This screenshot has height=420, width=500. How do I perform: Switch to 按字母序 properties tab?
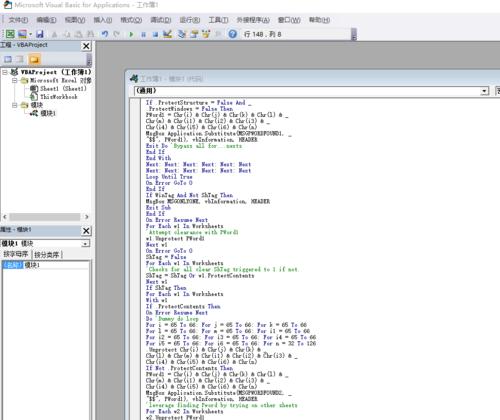[x=16, y=255]
